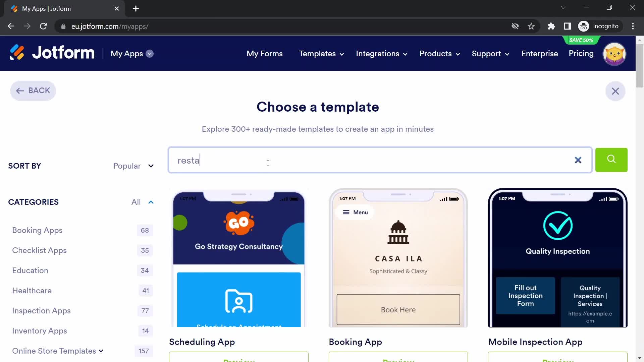Click the close X icon top right
Viewport: 644px width, 362px height.
click(x=616, y=91)
